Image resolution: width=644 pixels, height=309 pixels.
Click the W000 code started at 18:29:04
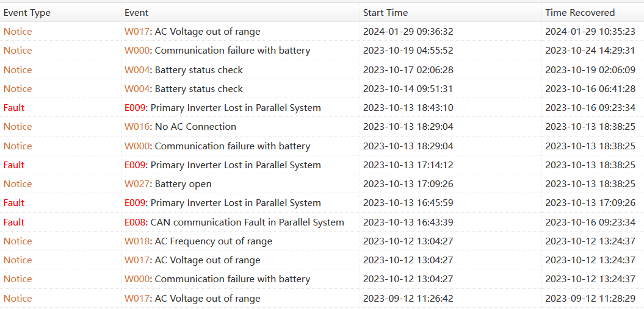point(137,146)
